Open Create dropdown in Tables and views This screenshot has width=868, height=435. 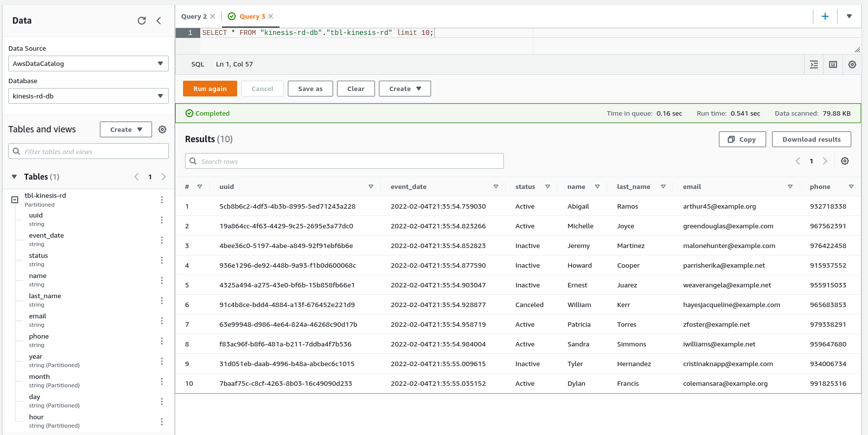pyautogui.click(x=126, y=129)
